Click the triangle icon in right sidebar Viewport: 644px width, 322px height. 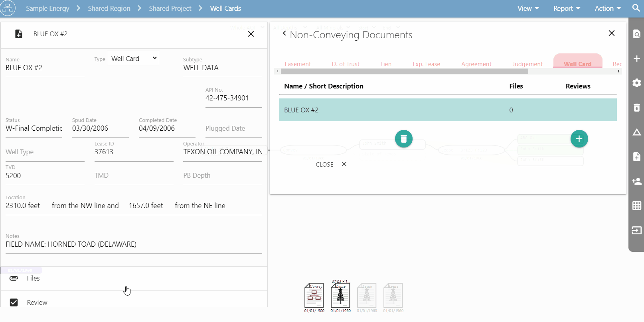coord(637,132)
